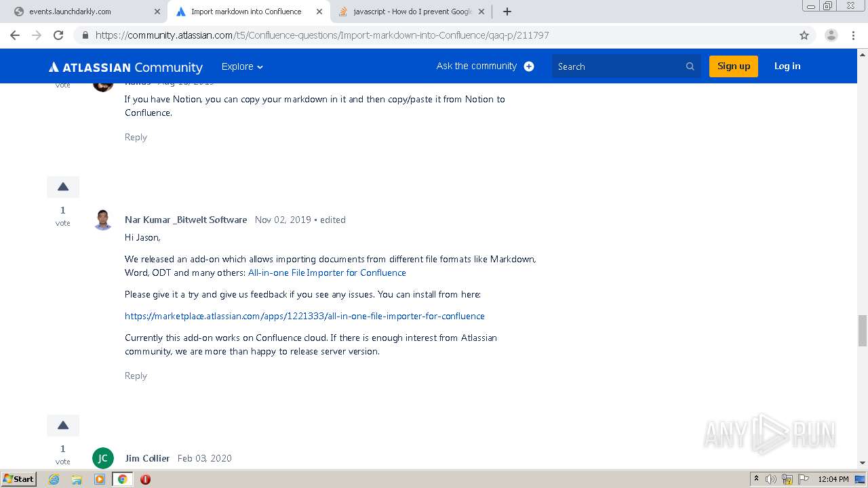Open the Action Center flag icon
This screenshot has height=488, width=868.
tap(803, 479)
